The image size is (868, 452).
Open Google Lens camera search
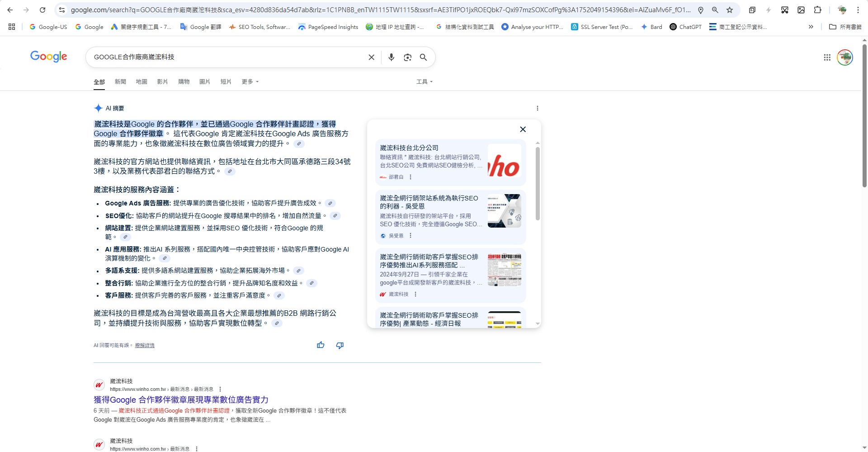pos(407,57)
